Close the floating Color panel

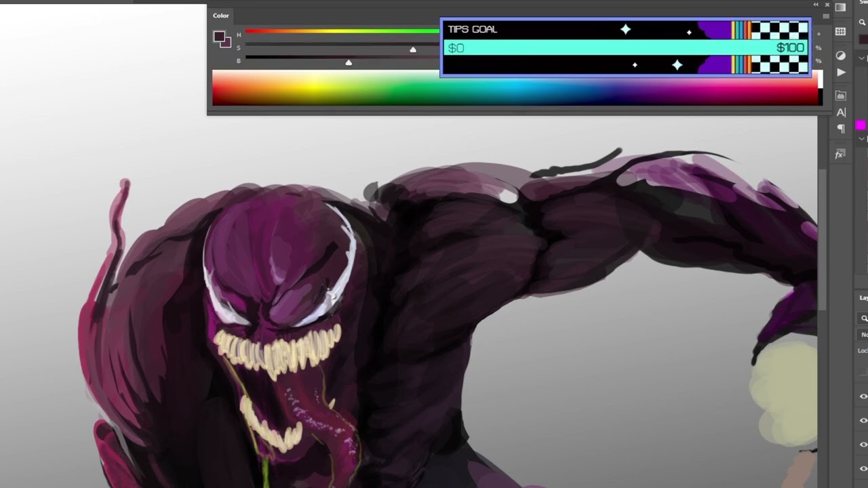827,5
